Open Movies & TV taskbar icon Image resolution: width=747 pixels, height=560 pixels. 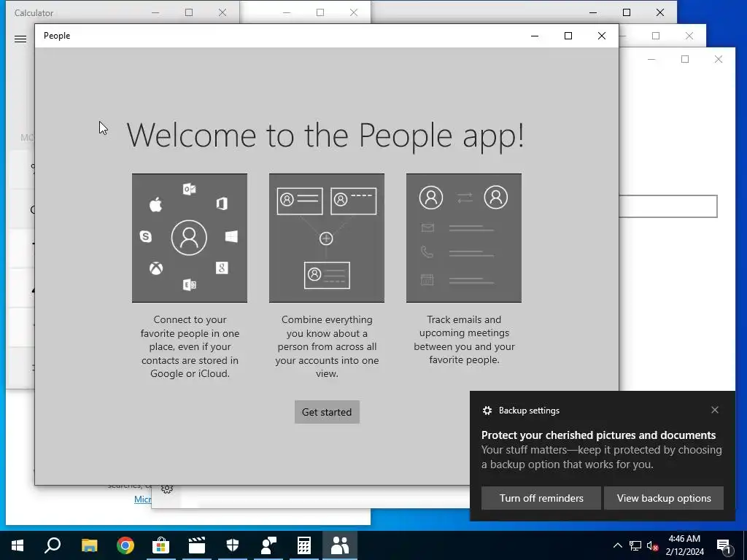(x=197, y=545)
